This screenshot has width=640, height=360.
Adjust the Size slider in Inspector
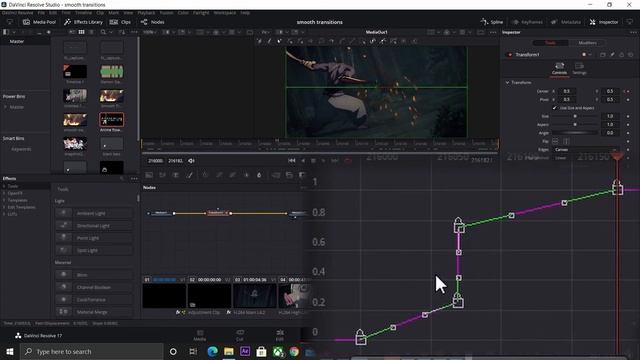(575, 116)
